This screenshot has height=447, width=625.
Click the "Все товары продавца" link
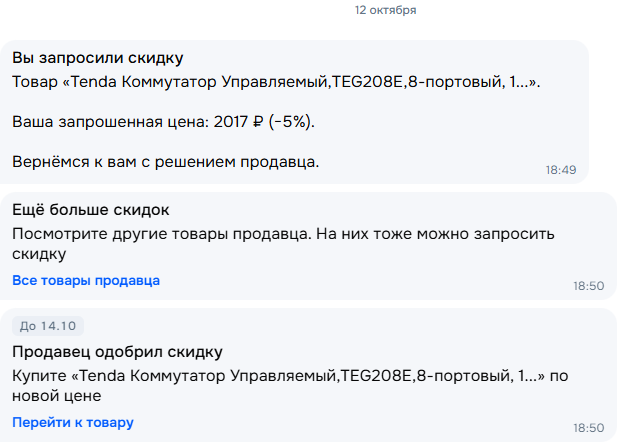(86, 280)
